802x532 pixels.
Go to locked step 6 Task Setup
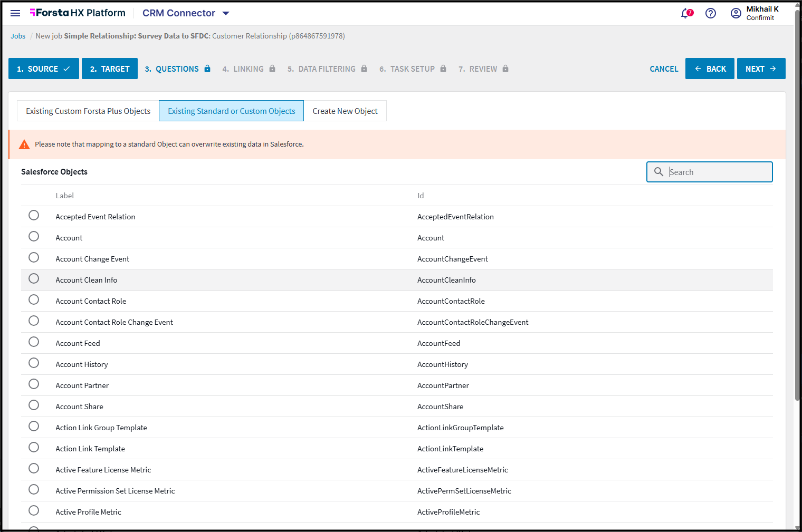pyautogui.click(x=413, y=69)
